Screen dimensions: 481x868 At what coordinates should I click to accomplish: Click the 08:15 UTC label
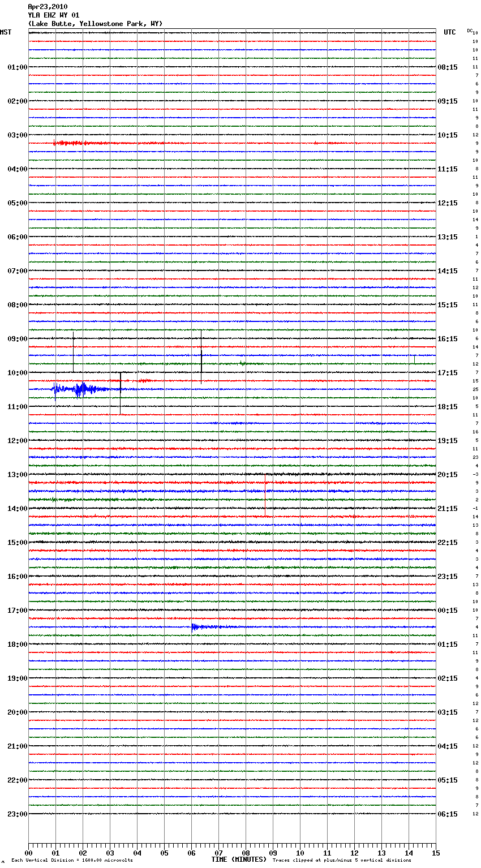click(448, 67)
